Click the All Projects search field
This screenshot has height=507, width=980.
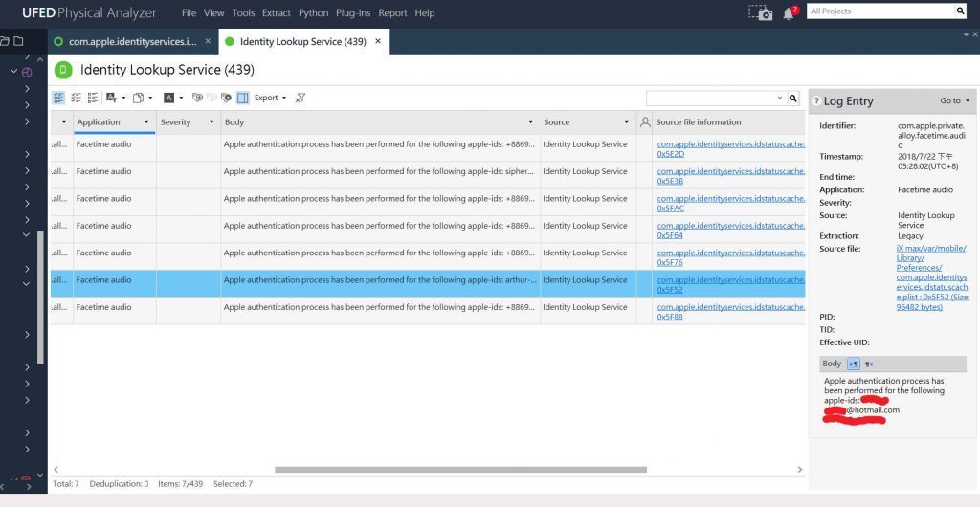tap(880, 11)
